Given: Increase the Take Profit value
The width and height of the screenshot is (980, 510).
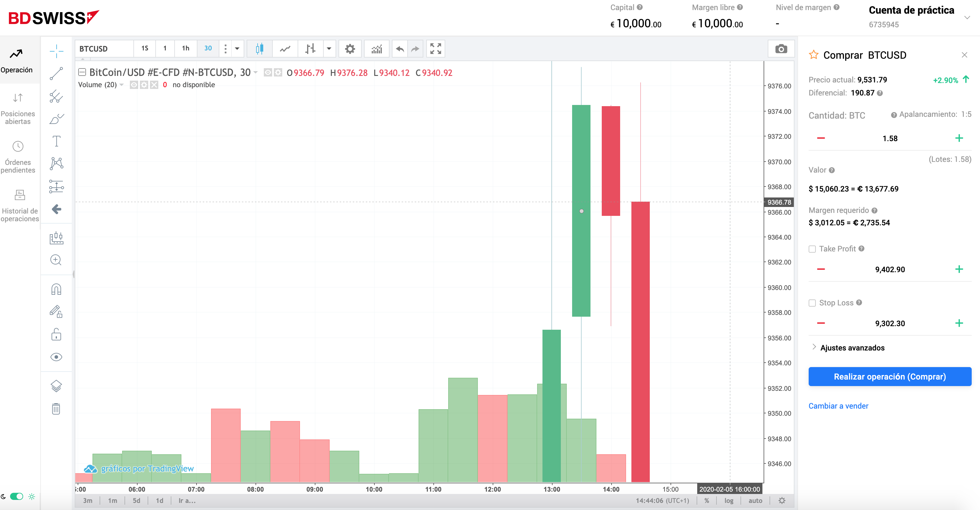Looking at the screenshot, I should pyautogui.click(x=959, y=269).
